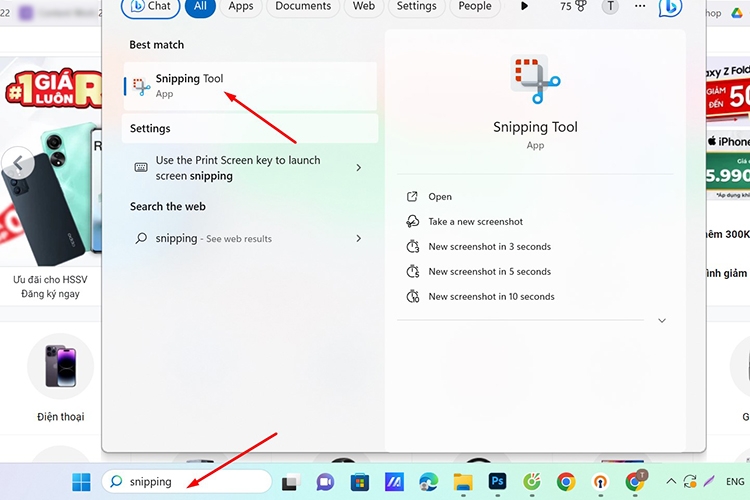Open the keyhole app icon on taskbar
Image resolution: width=750 pixels, height=500 pixels.
600,482
